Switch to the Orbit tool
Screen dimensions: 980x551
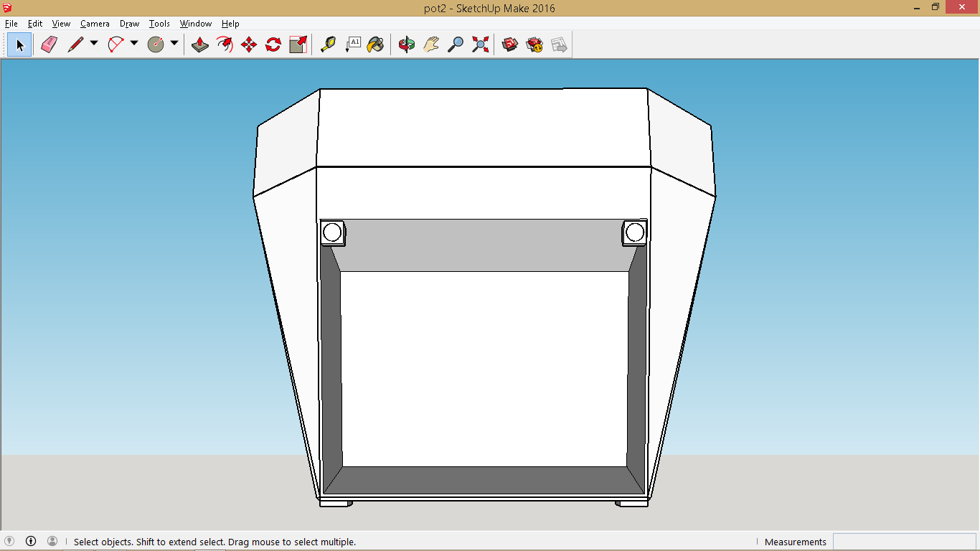click(405, 44)
